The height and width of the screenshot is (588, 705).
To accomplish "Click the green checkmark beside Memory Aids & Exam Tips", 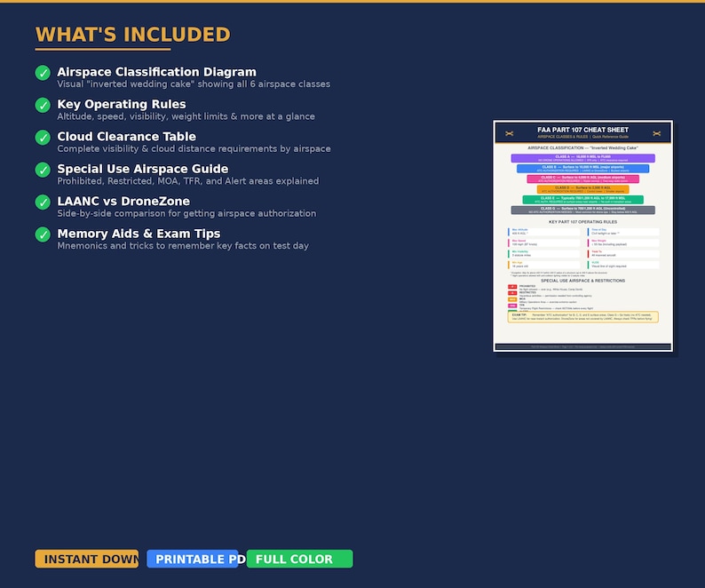I will point(43,234).
